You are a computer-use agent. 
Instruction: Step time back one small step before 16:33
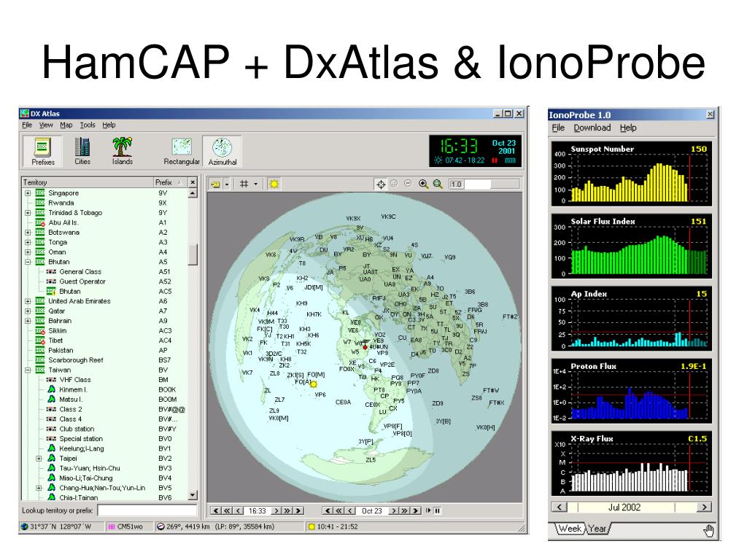click(x=239, y=511)
